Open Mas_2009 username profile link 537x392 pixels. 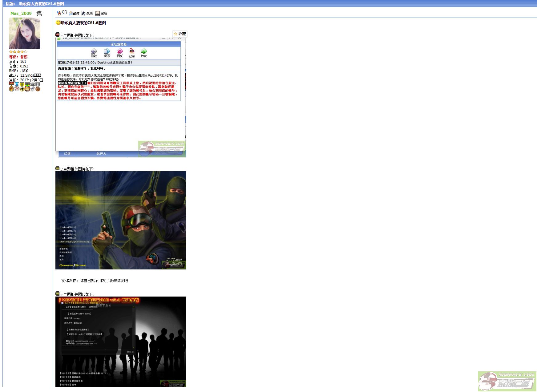pos(21,13)
